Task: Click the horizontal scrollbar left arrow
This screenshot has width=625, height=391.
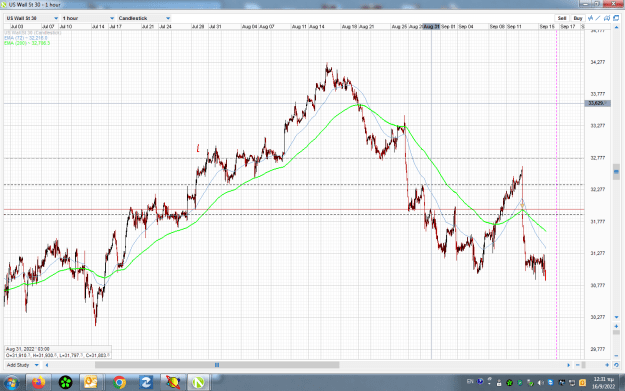Action: coord(47,365)
